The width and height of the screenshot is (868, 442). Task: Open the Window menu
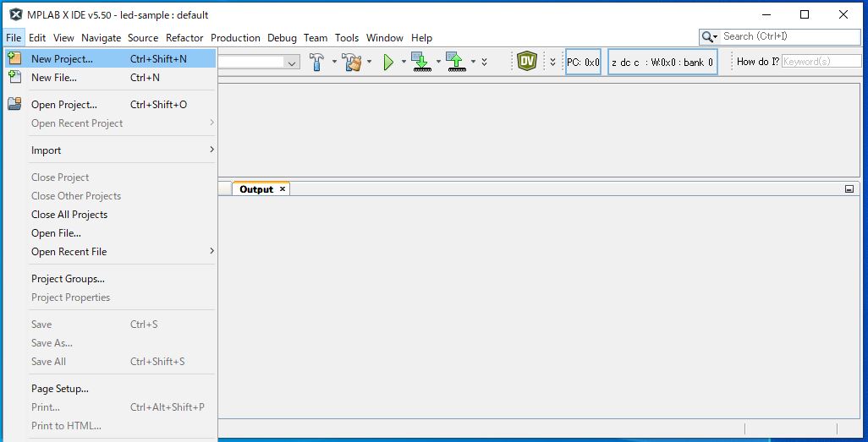pos(385,38)
